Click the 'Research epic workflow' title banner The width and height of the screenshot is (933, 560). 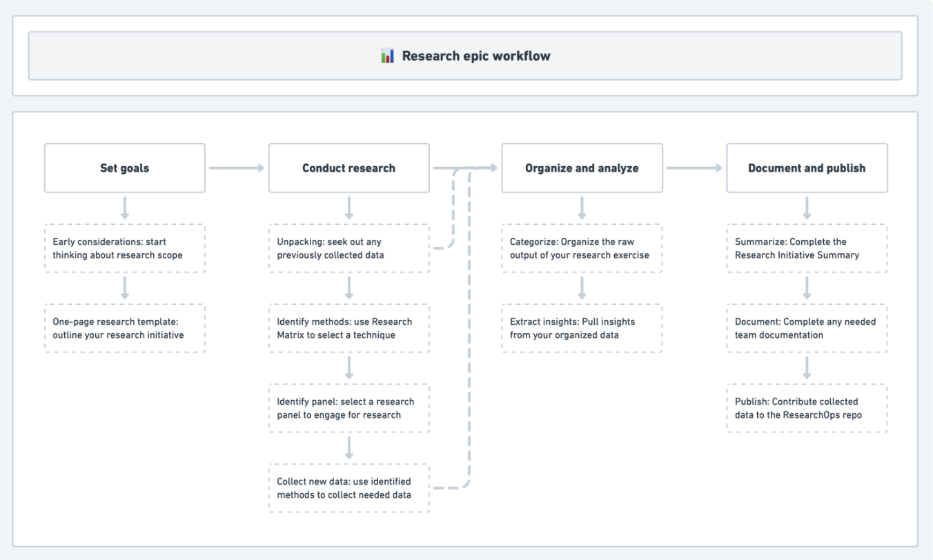click(466, 54)
